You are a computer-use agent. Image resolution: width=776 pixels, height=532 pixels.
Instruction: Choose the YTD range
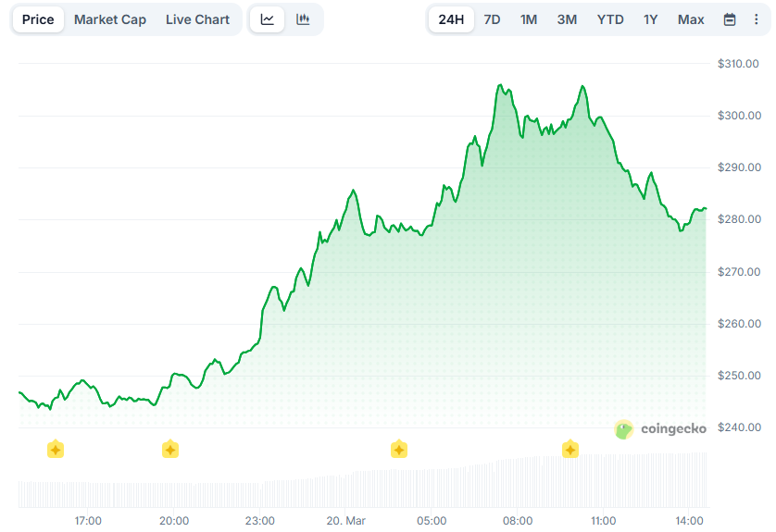pyautogui.click(x=610, y=19)
